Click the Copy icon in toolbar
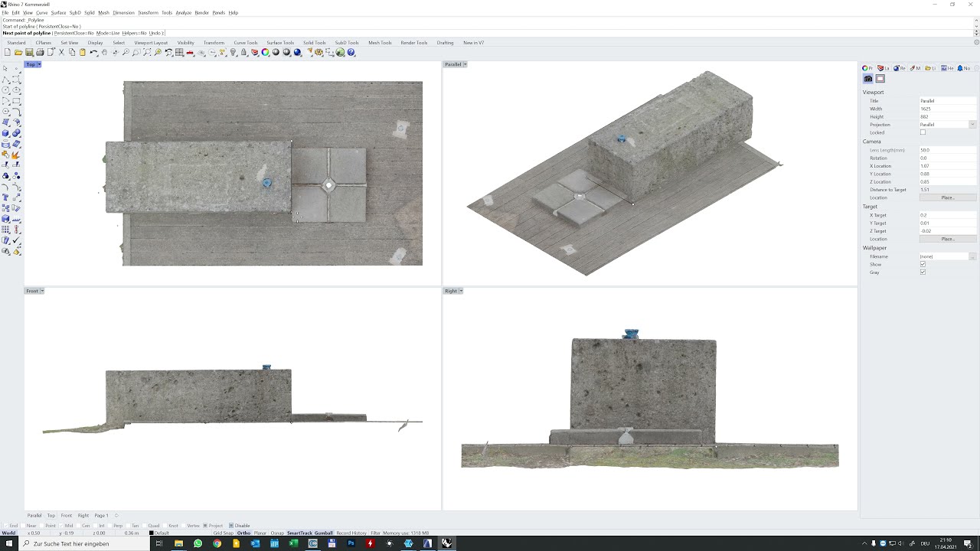980x551 pixels. [x=72, y=52]
